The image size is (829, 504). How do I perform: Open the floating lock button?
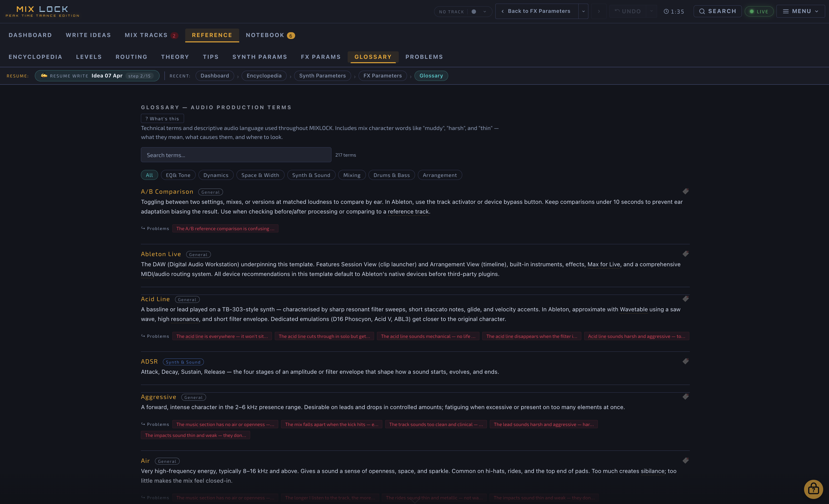coord(813,489)
